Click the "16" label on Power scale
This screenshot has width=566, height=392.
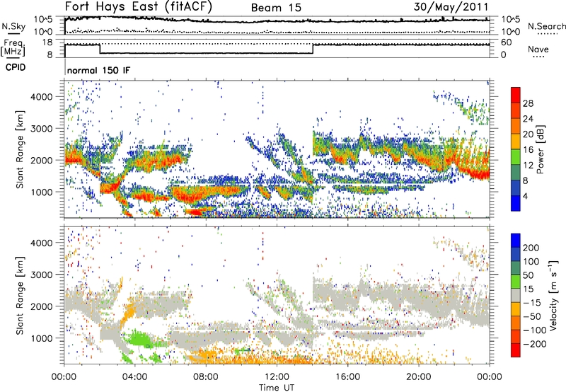tap(528, 150)
